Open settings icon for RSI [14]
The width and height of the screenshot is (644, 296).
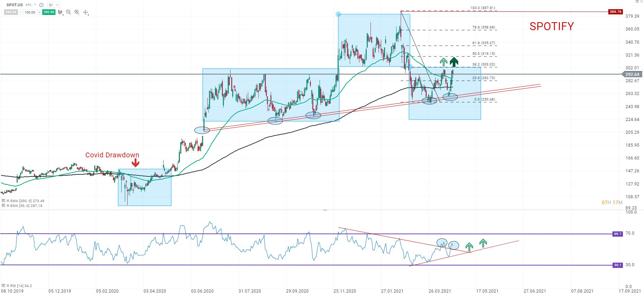(x=3, y=286)
